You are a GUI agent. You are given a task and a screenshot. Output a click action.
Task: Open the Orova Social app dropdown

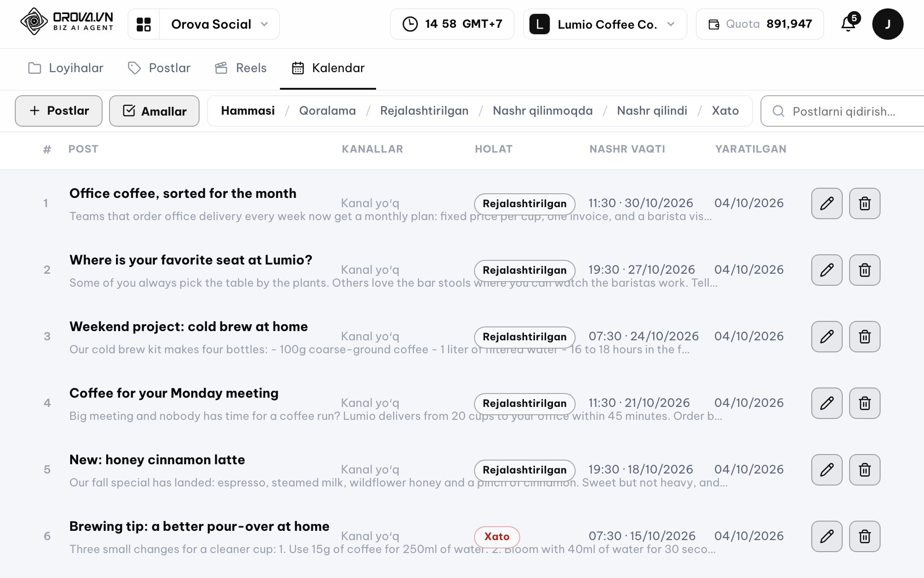(x=219, y=24)
